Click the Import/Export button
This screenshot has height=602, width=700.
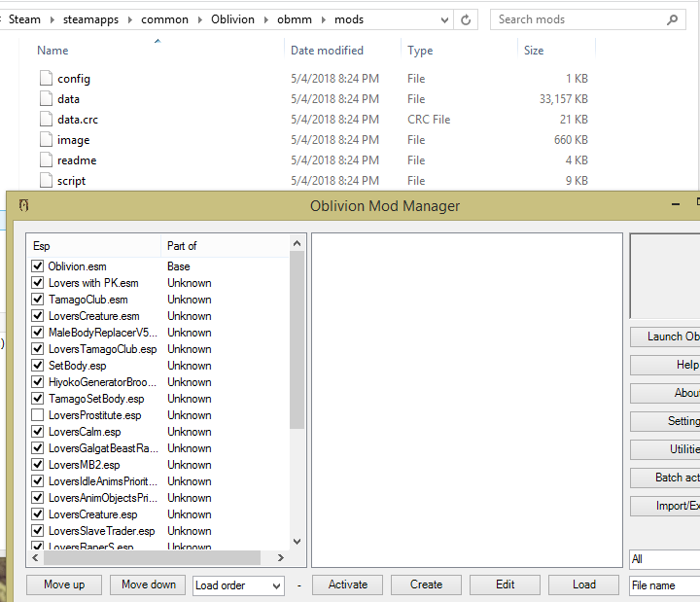click(665, 506)
